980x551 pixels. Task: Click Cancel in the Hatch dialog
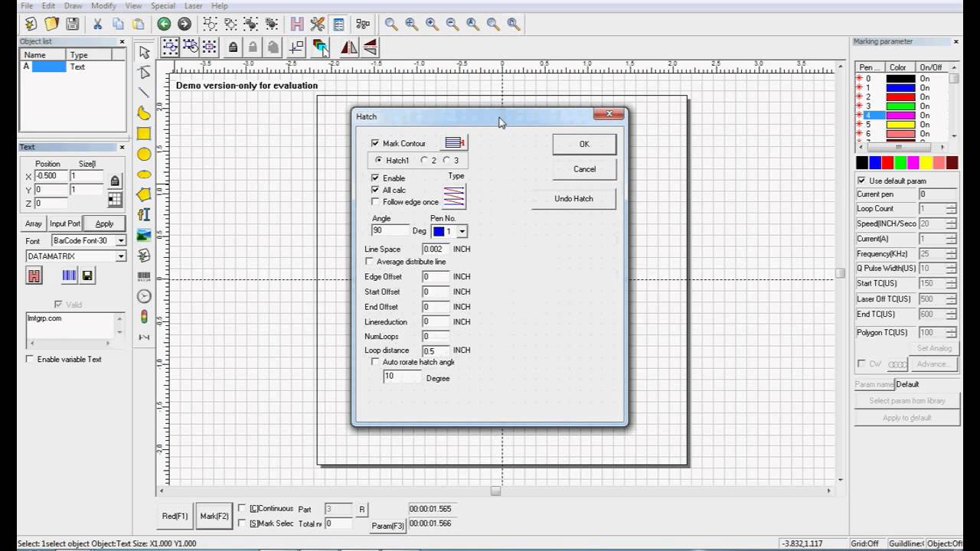click(584, 169)
